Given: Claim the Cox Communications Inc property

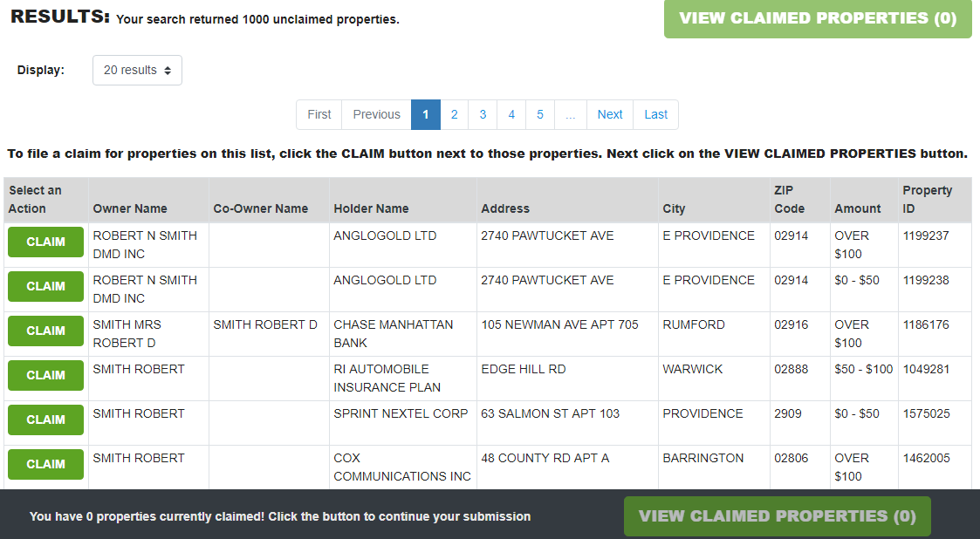Looking at the screenshot, I should [x=45, y=464].
